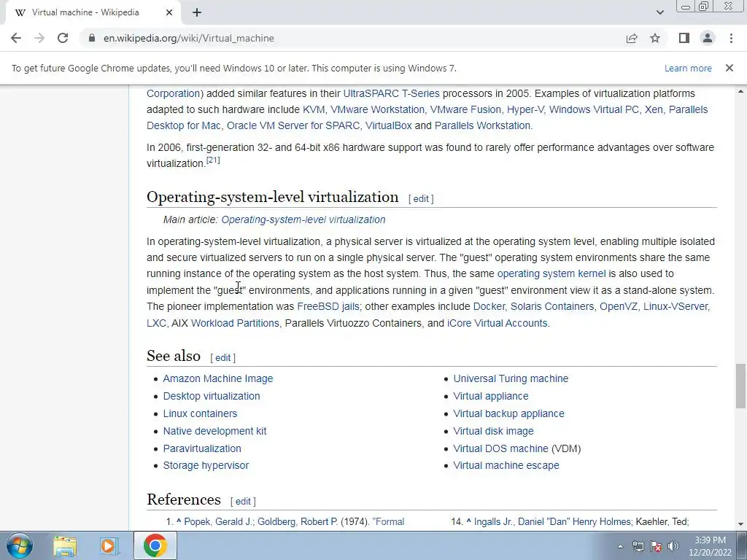Image resolution: width=747 pixels, height=560 pixels.
Task: Close the Virtual machine Wikipedia tab
Action: (x=169, y=13)
